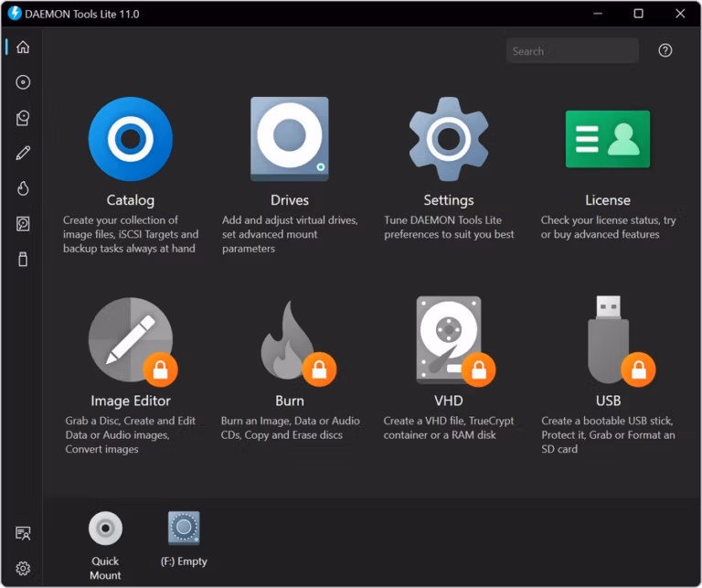Image resolution: width=702 pixels, height=588 pixels.
Task: Click "Tune DAEMON Tools Lite preferences" description
Action: click(449, 227)
